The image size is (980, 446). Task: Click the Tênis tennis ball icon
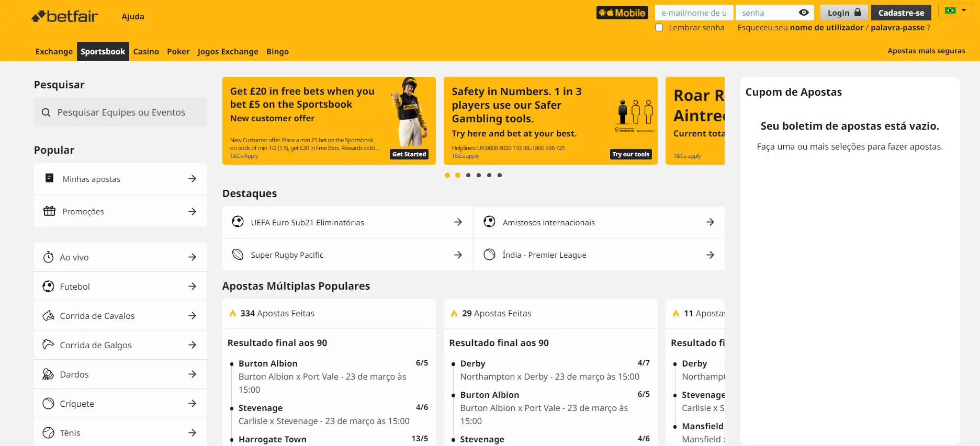[x=48, y=432]
